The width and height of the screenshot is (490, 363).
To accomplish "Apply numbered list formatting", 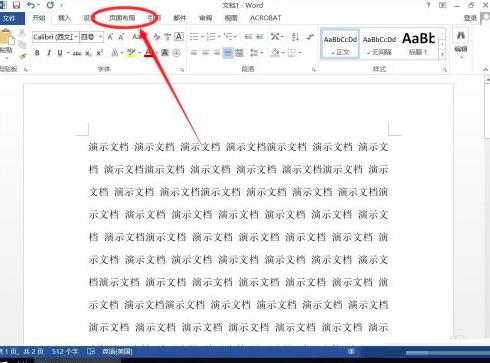I will tap(211, 37).
